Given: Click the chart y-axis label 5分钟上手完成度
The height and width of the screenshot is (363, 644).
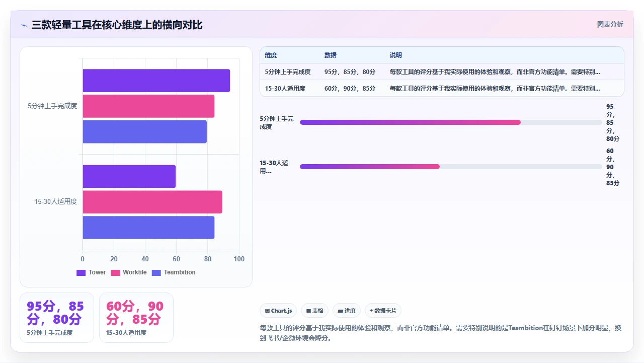Looking at the screenshot, I should pos(52,106).
